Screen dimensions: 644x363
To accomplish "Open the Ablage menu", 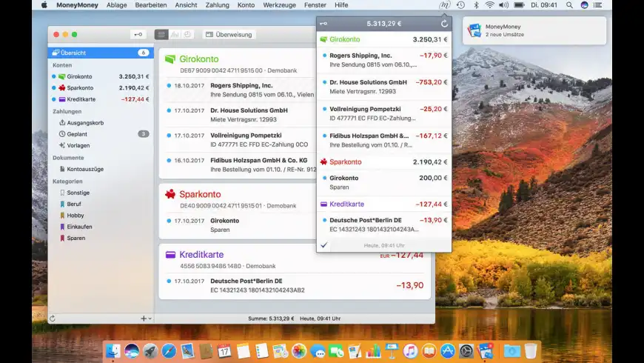I will pyautogui.click(x=117, y=5).
